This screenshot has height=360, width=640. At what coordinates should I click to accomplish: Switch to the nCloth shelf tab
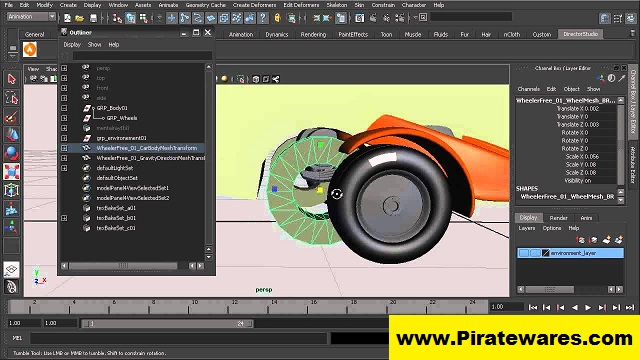pyautogui.click(x=511, y=35)
